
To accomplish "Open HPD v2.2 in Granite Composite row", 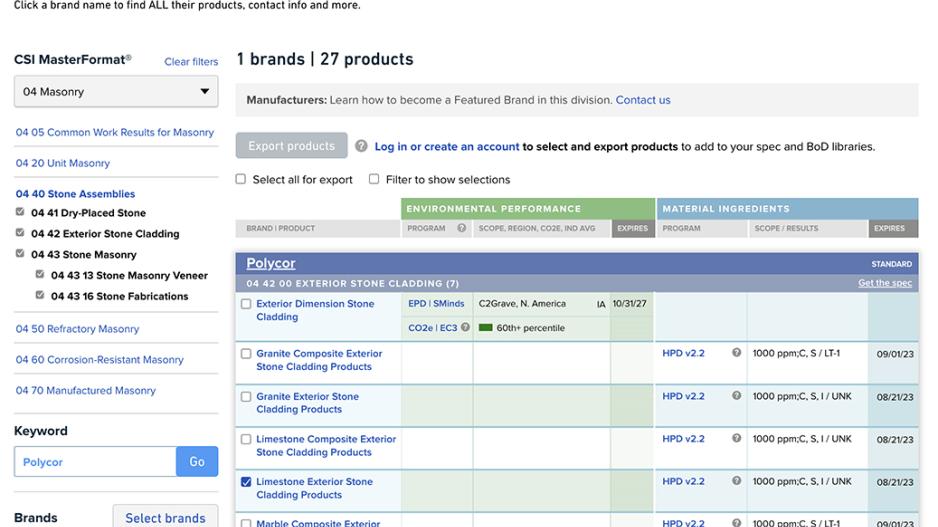I will [683, 354].
